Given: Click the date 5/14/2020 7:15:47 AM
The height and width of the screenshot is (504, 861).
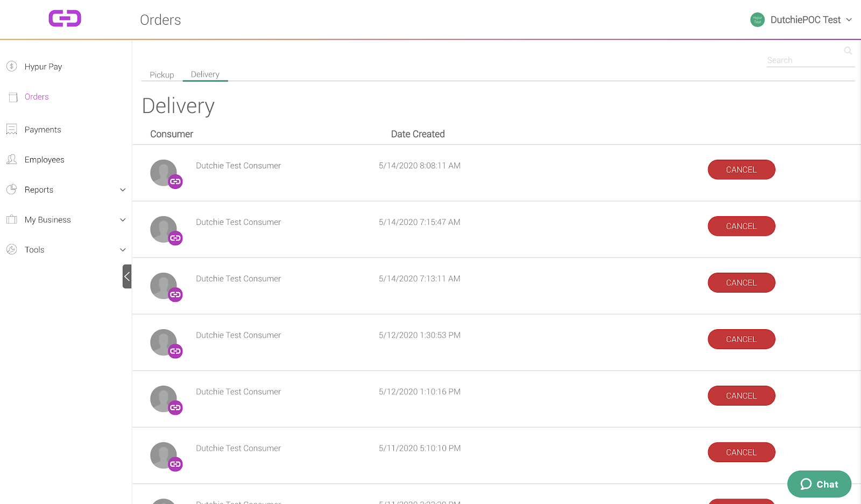Looking at the screenshot, I should (x=420, y=222).
